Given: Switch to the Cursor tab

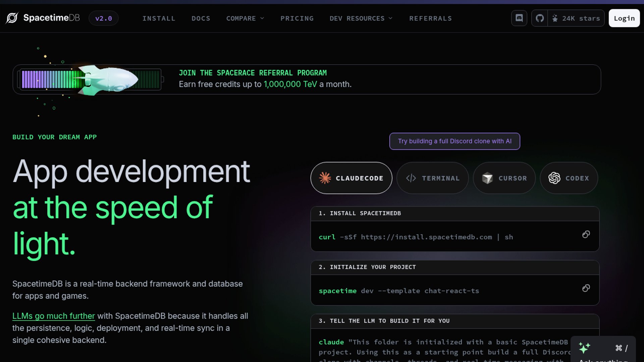Looking at the screenshot, I should pos(504,178).
